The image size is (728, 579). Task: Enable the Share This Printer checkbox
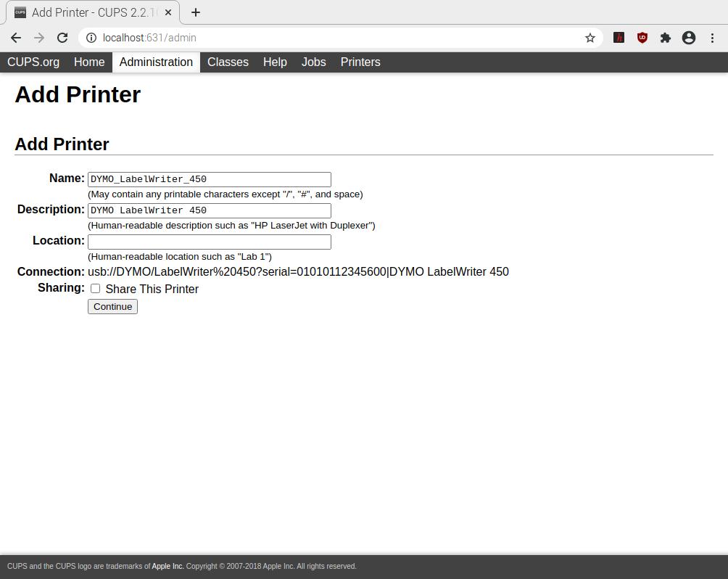[x=95, y=289]
